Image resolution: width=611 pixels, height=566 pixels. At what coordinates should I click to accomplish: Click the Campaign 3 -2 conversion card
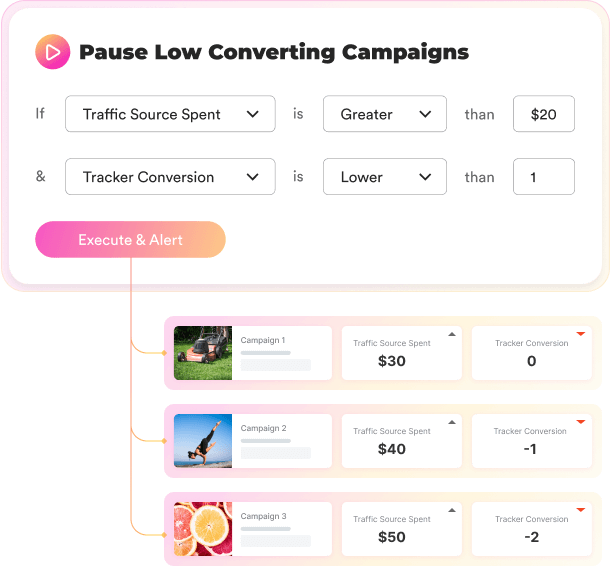click(531, 528)
